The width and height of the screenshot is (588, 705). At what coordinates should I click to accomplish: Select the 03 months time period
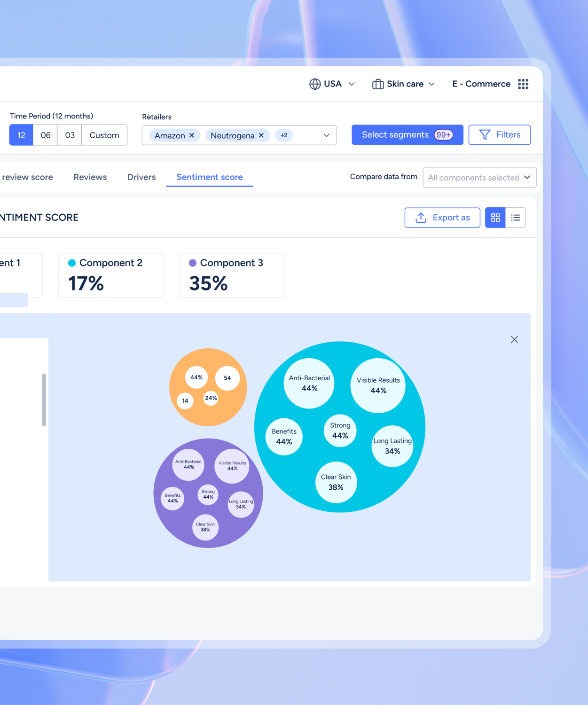pos(70,135)
